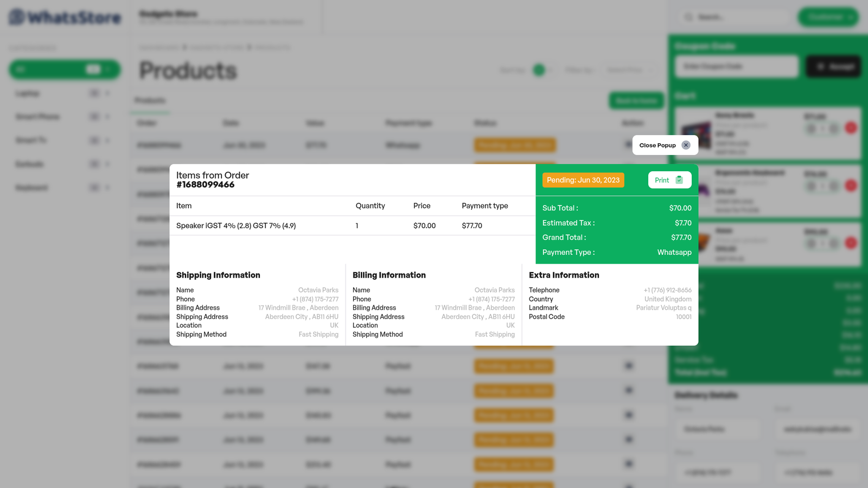Switch to the Products tab

pyautogui.click(x=150, y=101)
